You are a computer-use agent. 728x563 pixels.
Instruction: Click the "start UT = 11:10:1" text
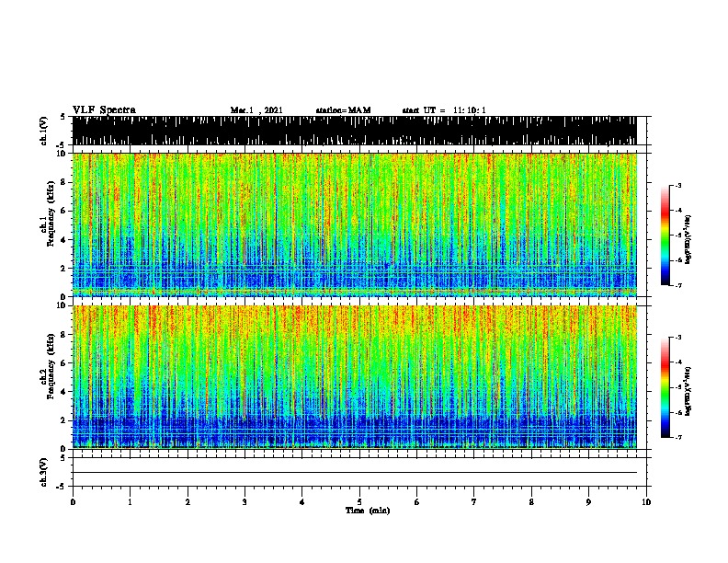[444, 110]
